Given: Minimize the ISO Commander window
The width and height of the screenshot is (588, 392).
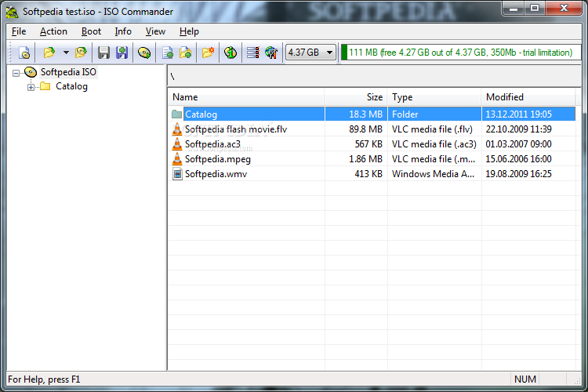Looking at the screenshot, I should coord(514,9).
